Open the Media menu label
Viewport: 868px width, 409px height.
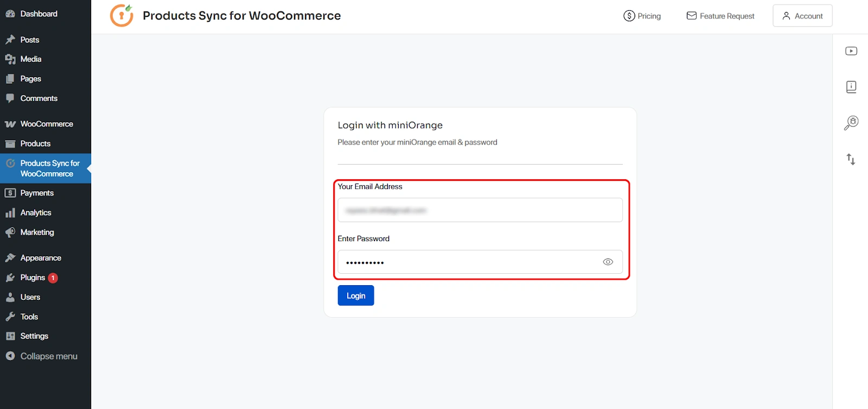pyautogui.click(x=31, y=59)
